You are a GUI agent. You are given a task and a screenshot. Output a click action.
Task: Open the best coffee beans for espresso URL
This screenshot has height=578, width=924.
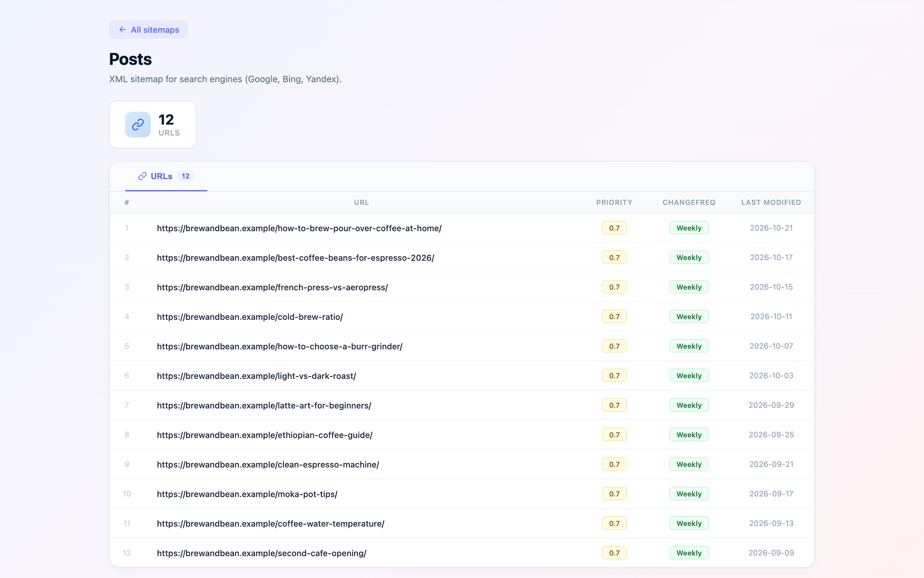pos(295,258)
